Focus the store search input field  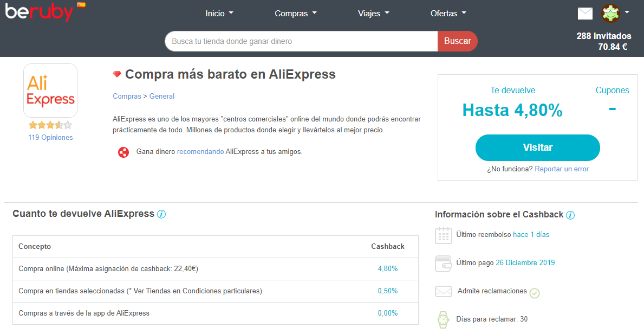[301, 41]
